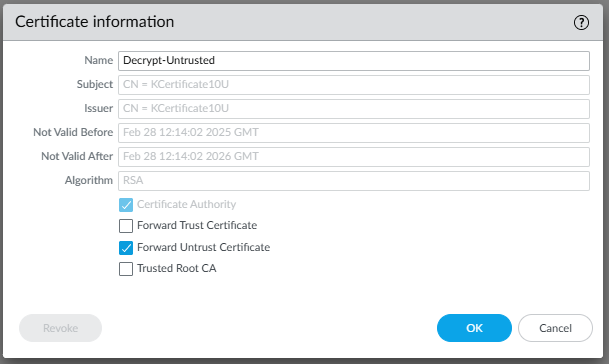Click the Algorithm label
Viewport: 609px width, 364px height.
[x=89, y=180]
